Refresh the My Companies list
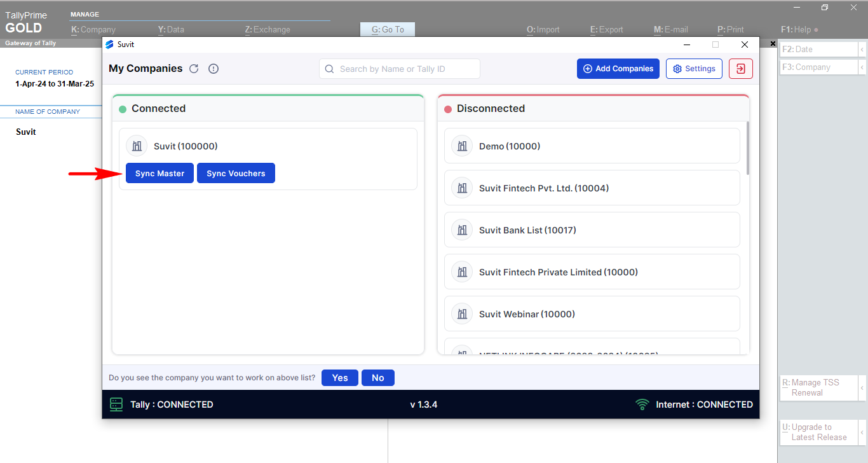This screenshot has width=868, height=463. (x=194, y=69)
